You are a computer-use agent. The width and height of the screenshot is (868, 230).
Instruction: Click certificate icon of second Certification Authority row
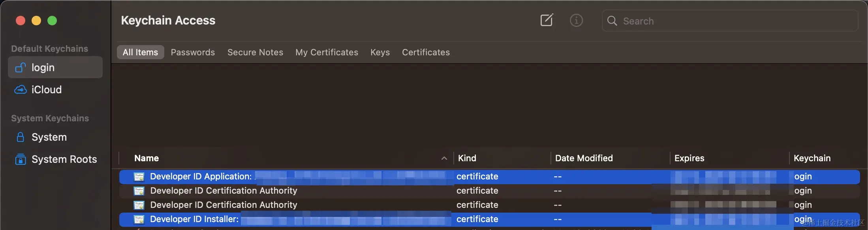(x=139, y=205)
